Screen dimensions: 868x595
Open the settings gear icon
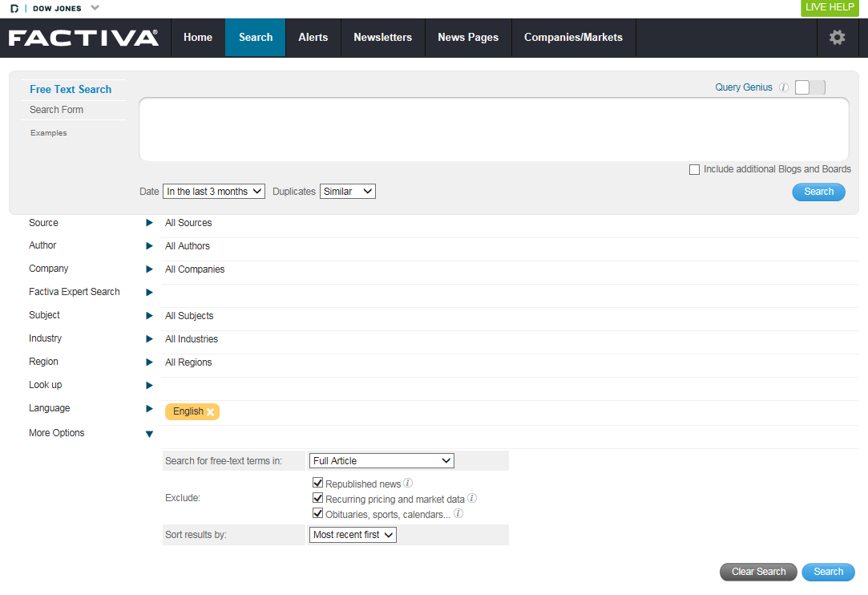(837, 38)
